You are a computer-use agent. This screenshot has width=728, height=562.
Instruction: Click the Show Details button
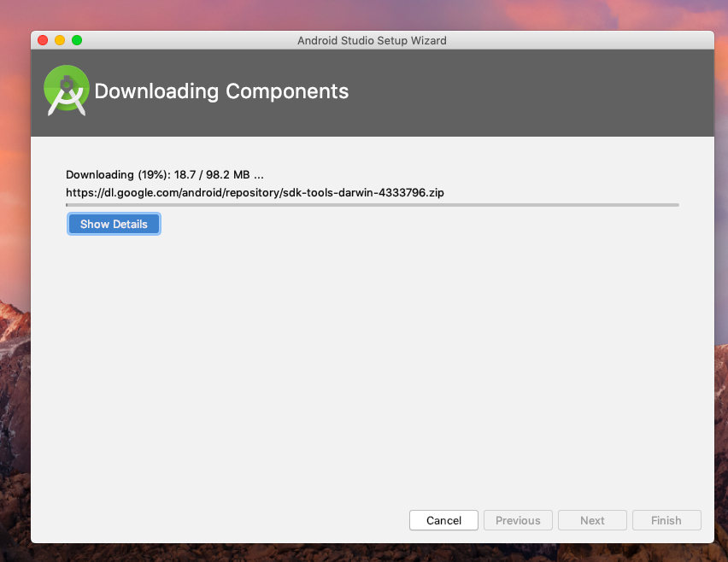[114, 224]
